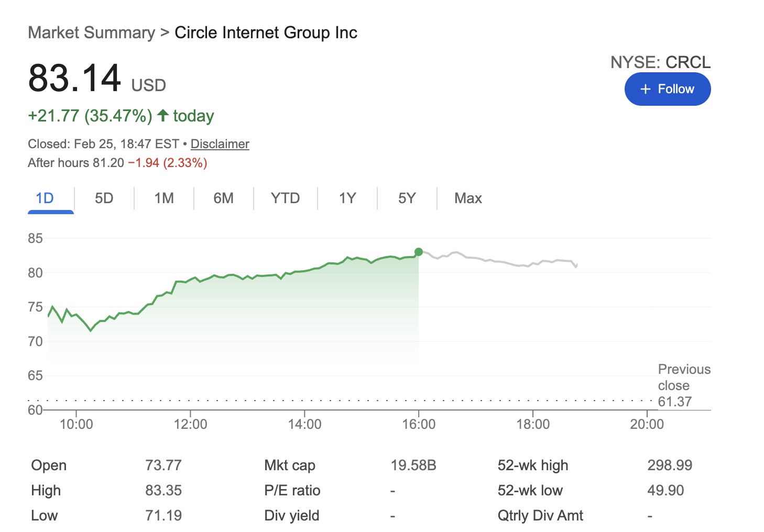Click the Previous close 61.37 label

tap(683, 386)
